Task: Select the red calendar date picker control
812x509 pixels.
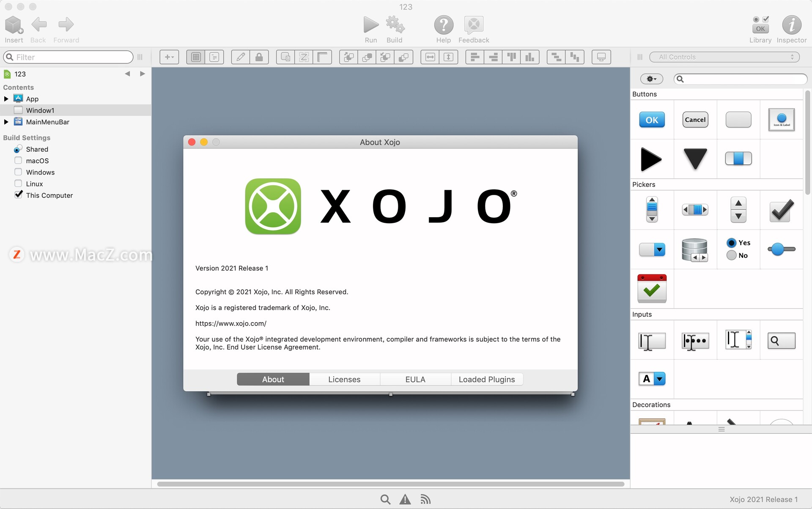Action: pos(652,288)
